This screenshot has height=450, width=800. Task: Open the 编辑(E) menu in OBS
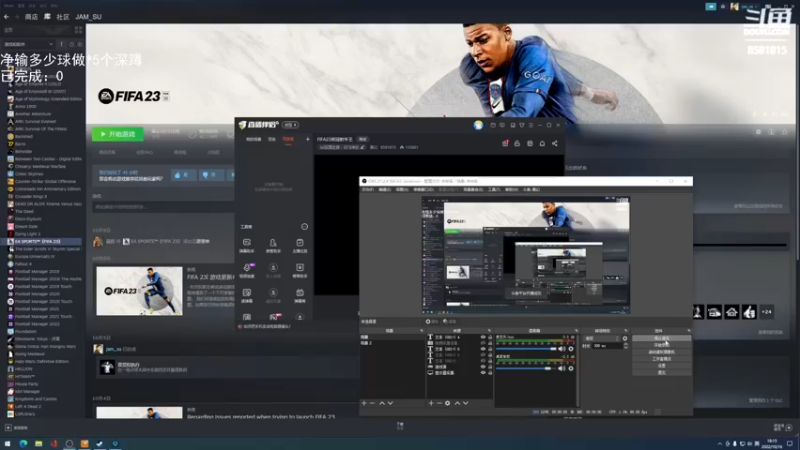385,189
